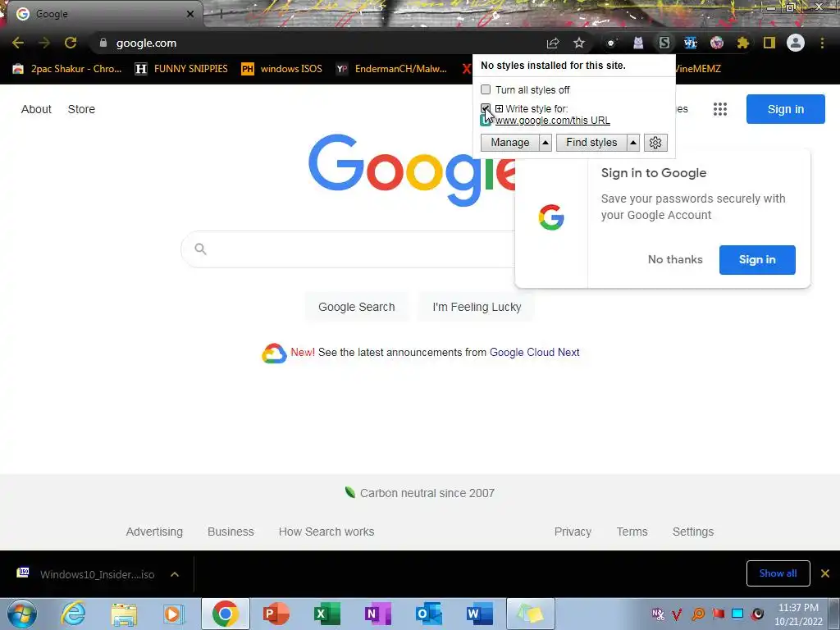Click the Chrome taskbar button
Viewport: 840px width, 630px height.
(225, 614)
